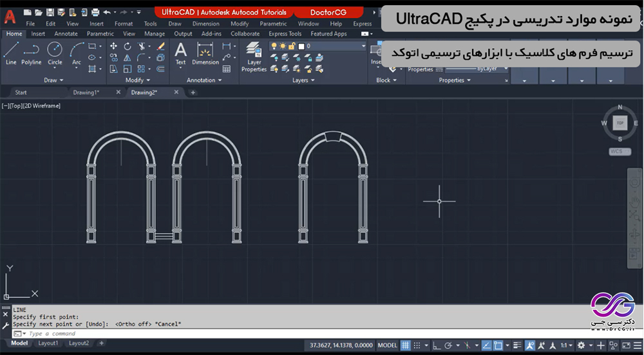Select the Line drawing tool
644x355 pixels.
pyautogui.click(x=11, y=53)
